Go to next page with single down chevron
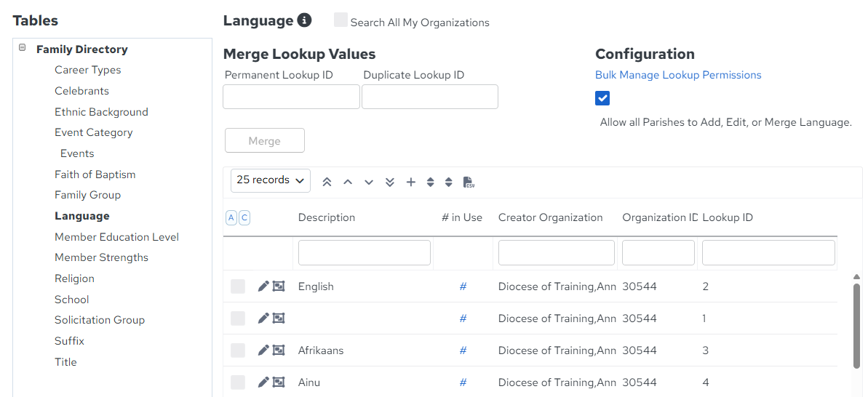Image resolution: width=868 pixels, height=397 pixels. click(x=369, y=182)
